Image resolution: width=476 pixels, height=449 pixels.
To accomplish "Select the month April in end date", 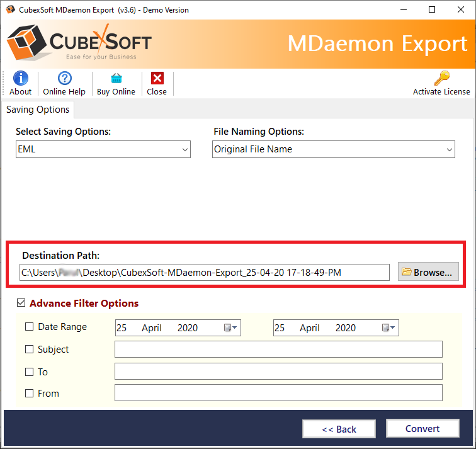I will (x=310, y=328).
